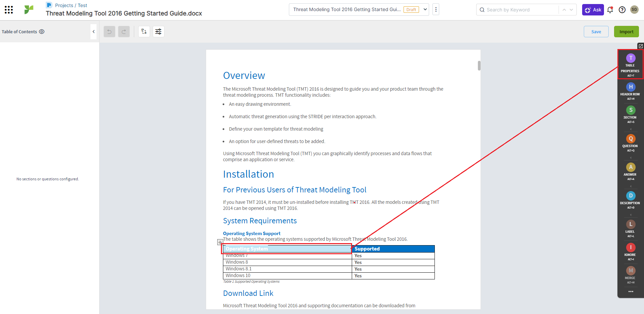Click the System Requirements heading
The width and height of the screenshot is (644, 314).
click(x=260, y=221)
